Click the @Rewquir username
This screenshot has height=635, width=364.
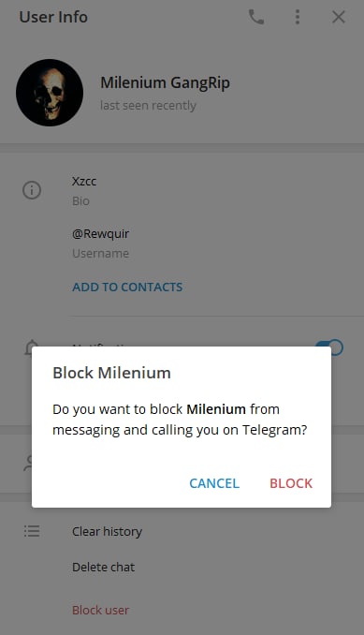pyautogui.click(x=101, y=233)
